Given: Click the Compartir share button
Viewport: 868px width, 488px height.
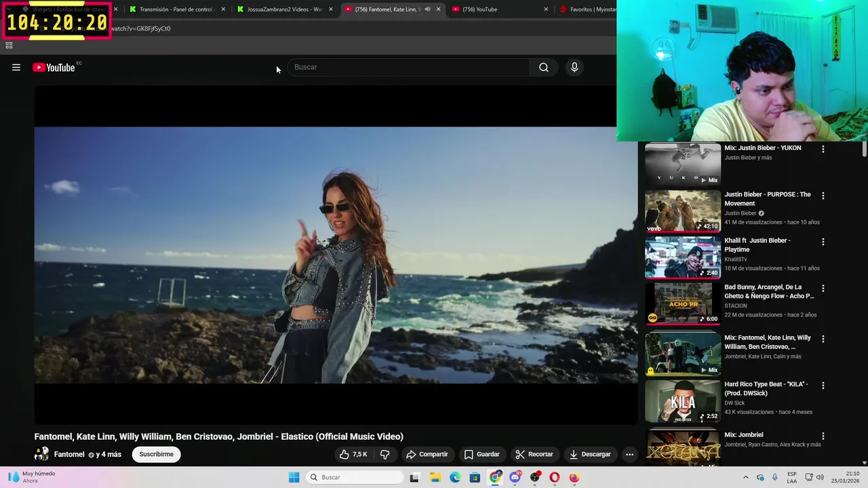Looking at the screenshot, I should point(427,454).
